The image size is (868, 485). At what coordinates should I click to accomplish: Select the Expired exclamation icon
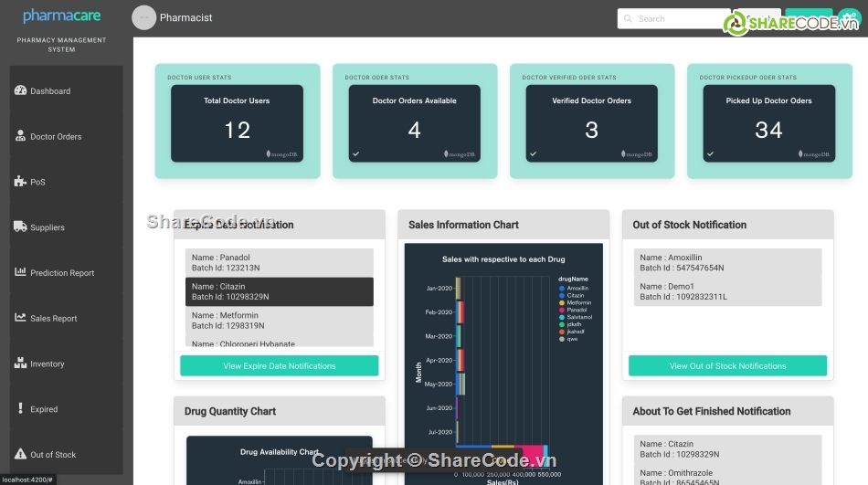pyautogui.click(x=20, y=408)
